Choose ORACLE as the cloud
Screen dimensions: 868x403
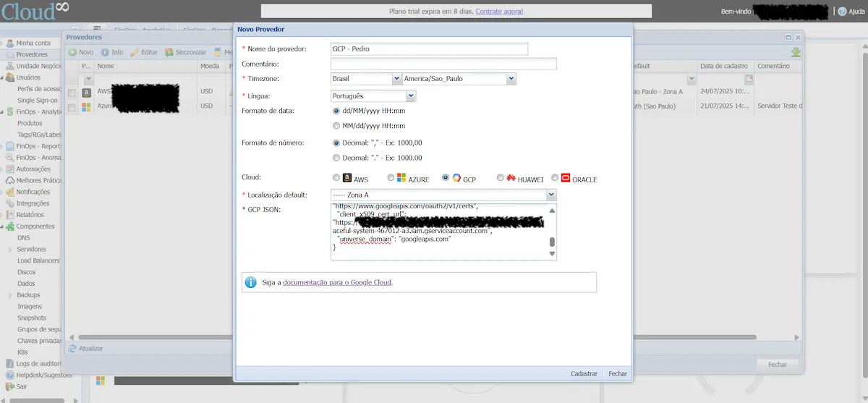556,177
